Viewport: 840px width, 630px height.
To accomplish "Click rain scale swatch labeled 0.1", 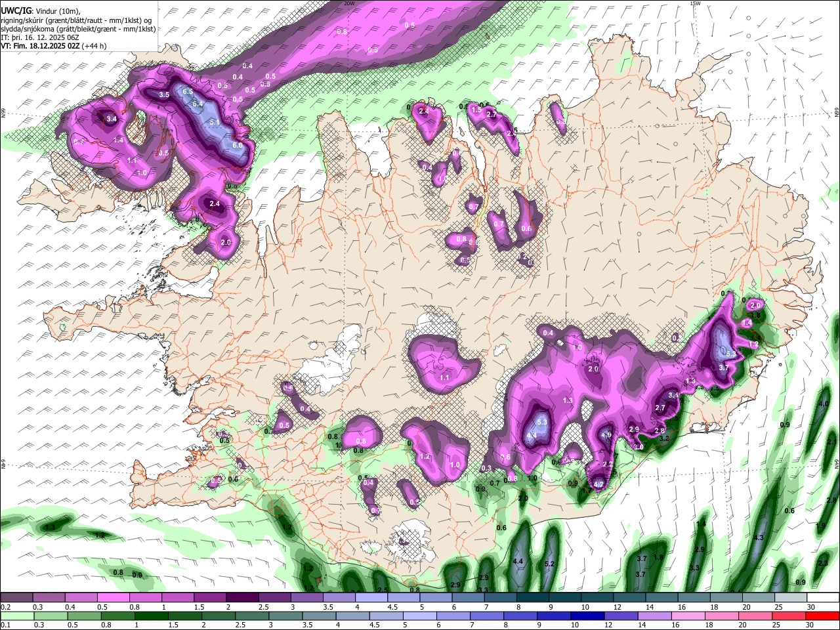I will tap(16, 616).
